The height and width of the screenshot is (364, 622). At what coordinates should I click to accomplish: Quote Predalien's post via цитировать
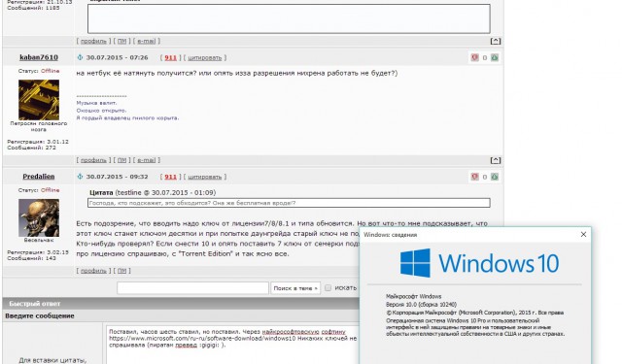[x=205, y=177]
